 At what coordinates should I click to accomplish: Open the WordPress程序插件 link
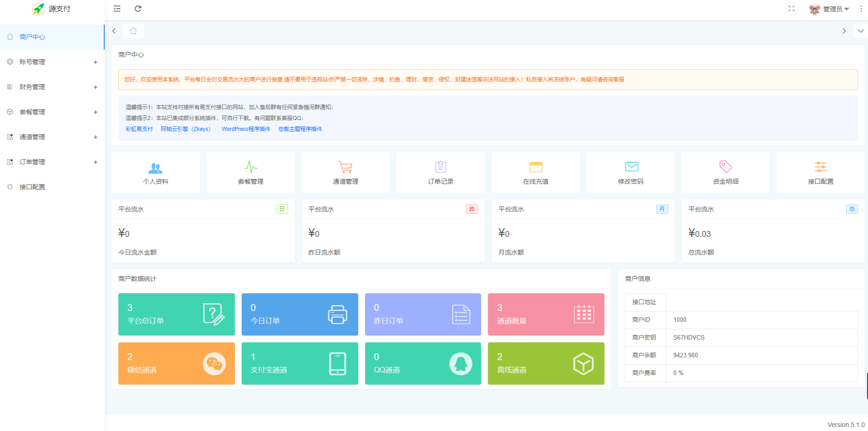coord(246,129)
